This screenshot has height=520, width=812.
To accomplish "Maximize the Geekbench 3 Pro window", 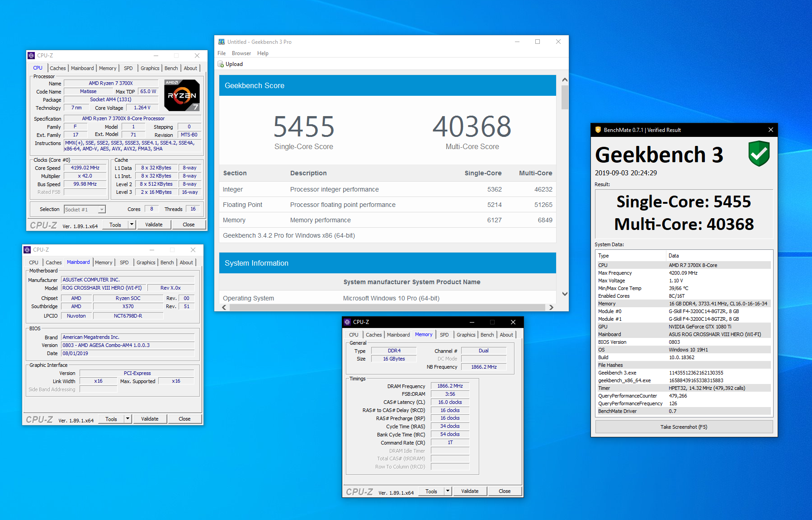I will click(538, 42).
